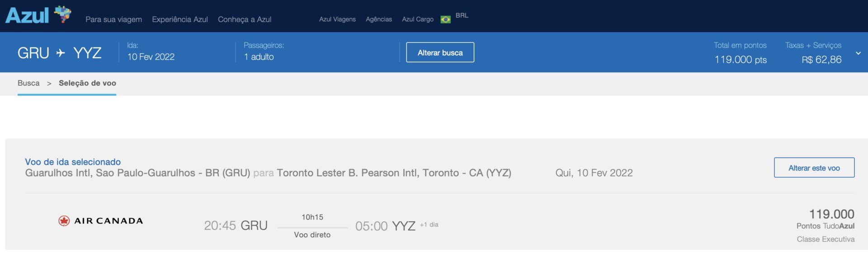Click the 1 adulto passengers field
This screenshot has width=868, height=255.
259,57
